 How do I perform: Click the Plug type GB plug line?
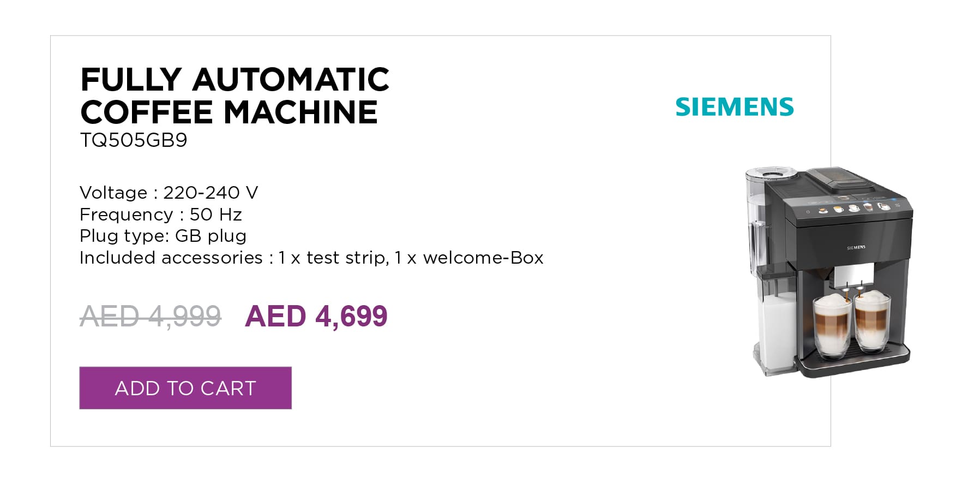[163, 236]
